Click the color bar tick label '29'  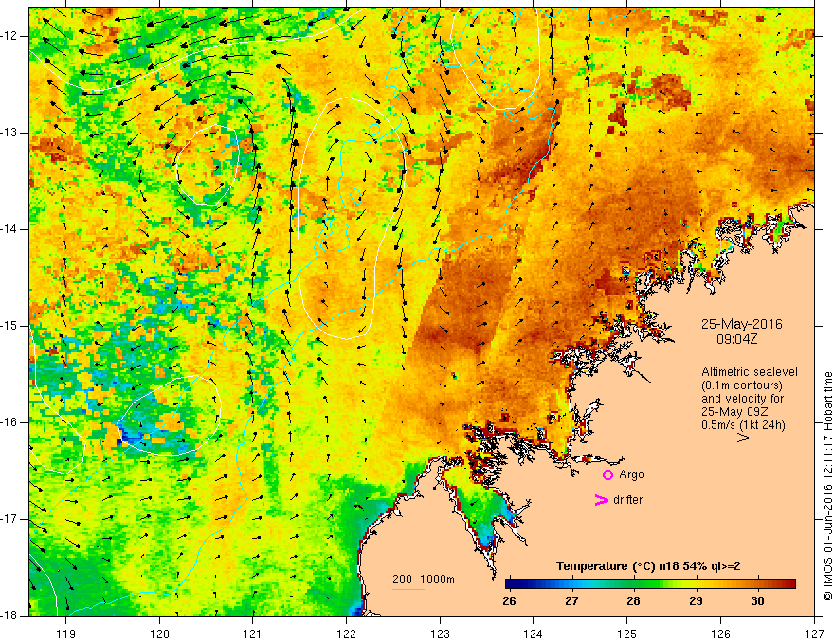point(696,601)
